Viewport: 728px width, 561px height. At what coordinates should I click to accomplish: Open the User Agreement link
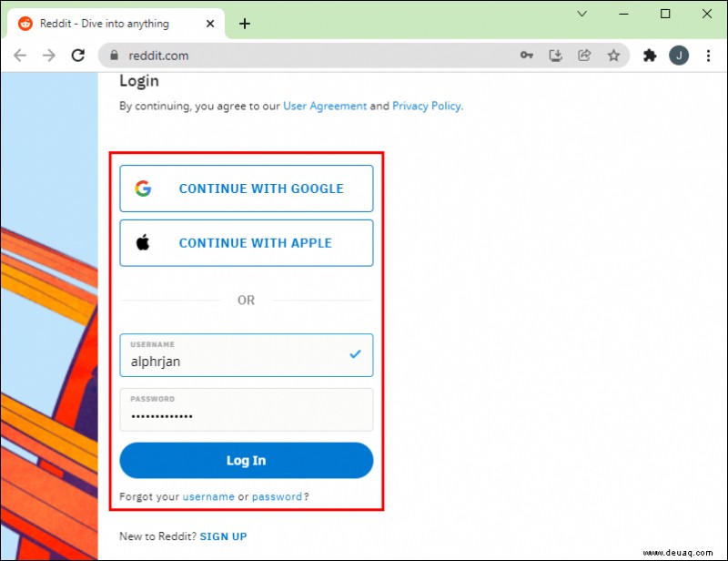[325, 106]
